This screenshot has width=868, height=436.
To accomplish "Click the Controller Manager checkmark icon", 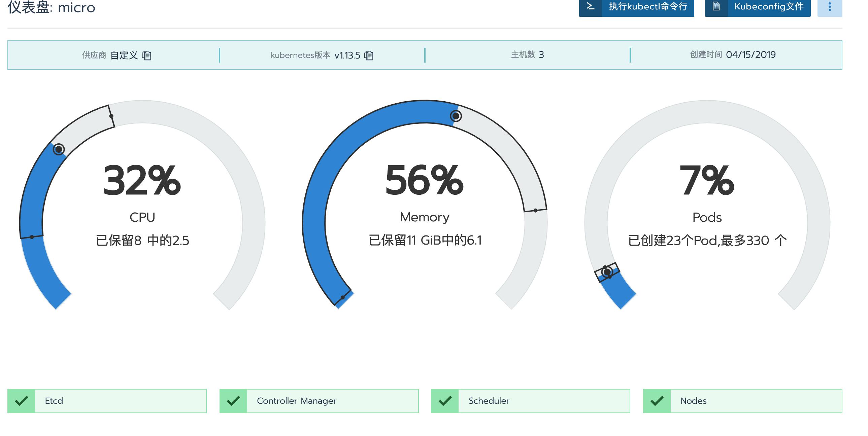I will [x=233, y=401].
